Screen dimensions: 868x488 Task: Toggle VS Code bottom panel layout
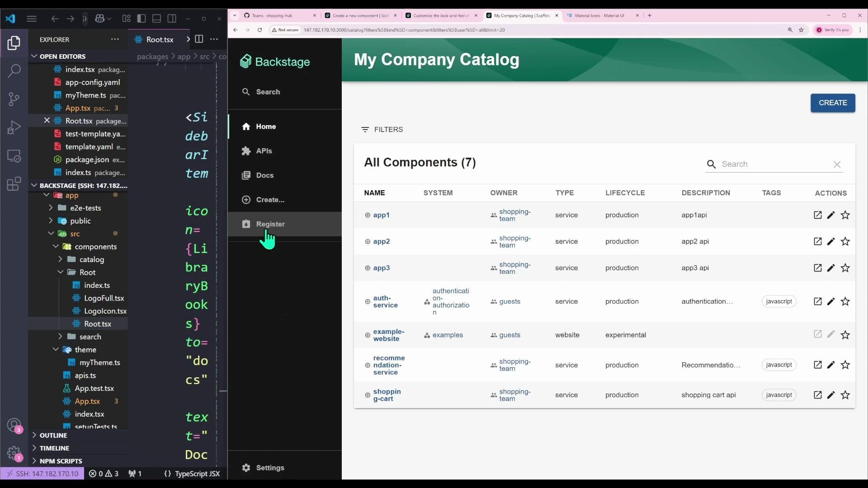point(156,19)
